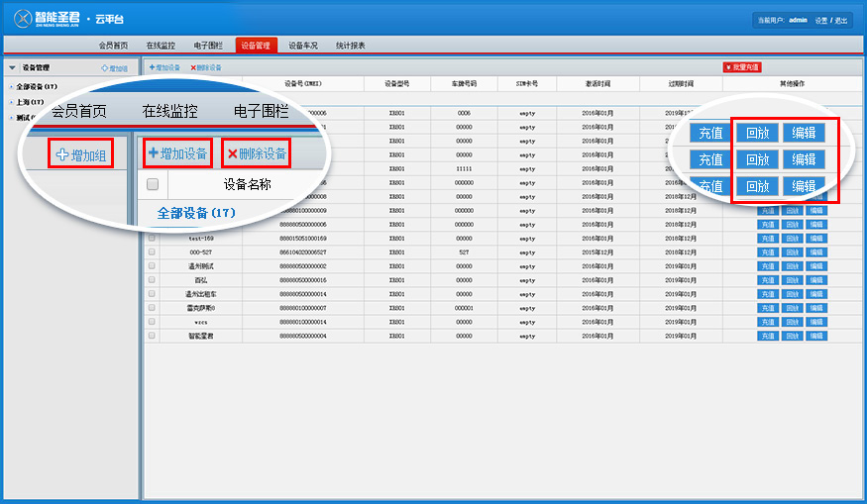Switch to the 统计报表 tab
This screenshot has width=867, height=504.
(350, 46)
